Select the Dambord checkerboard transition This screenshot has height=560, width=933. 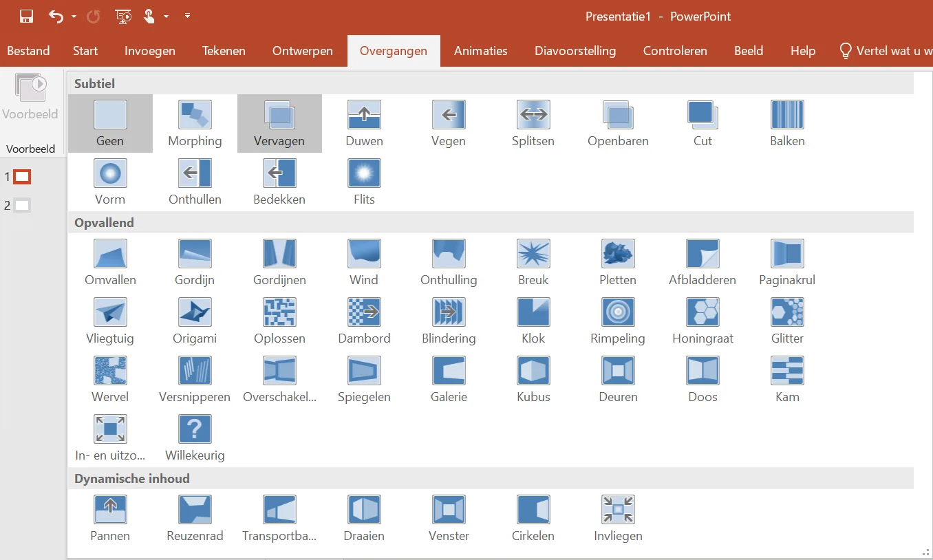coord(364,321)
